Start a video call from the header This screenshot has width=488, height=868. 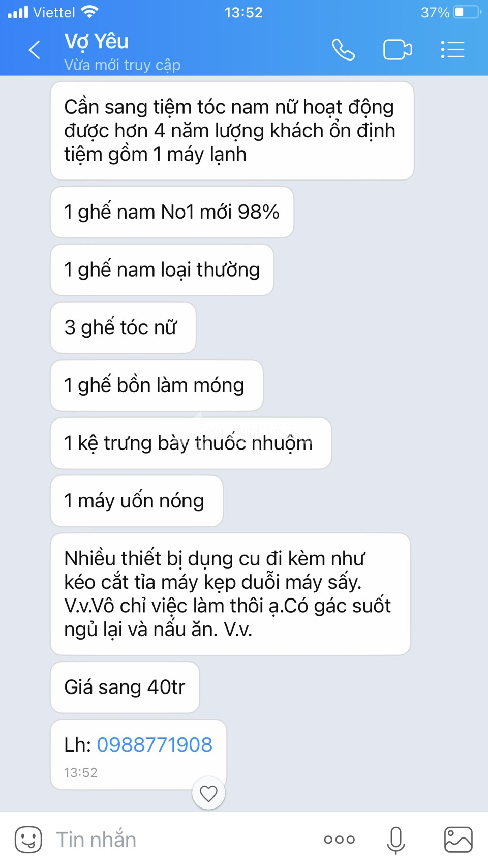coord(398,50)
